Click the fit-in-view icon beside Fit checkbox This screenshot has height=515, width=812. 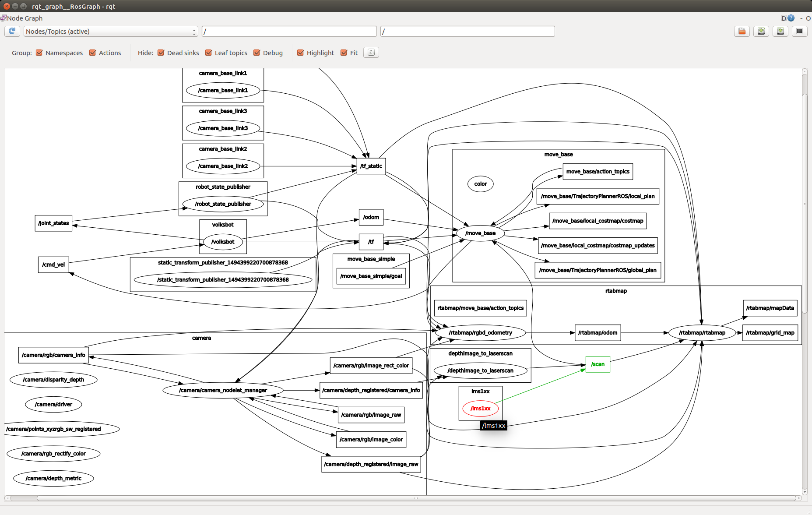[x=371, y=53]
